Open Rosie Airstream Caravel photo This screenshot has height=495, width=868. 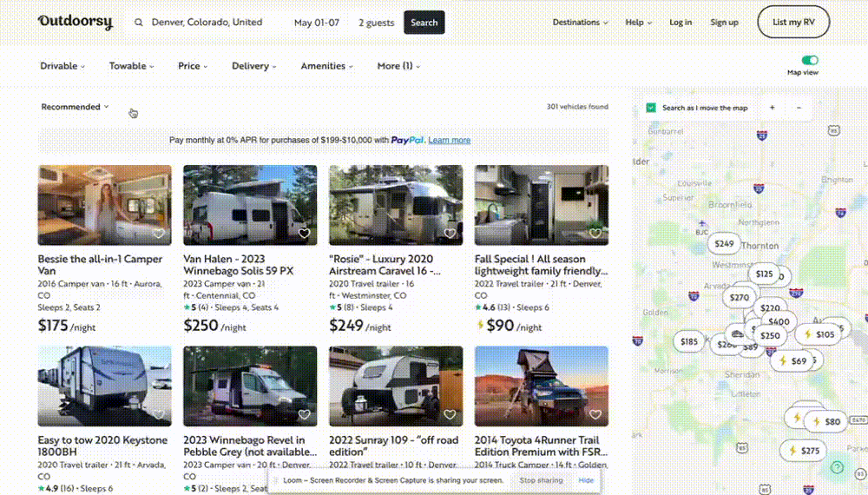[x=396, y=205]
